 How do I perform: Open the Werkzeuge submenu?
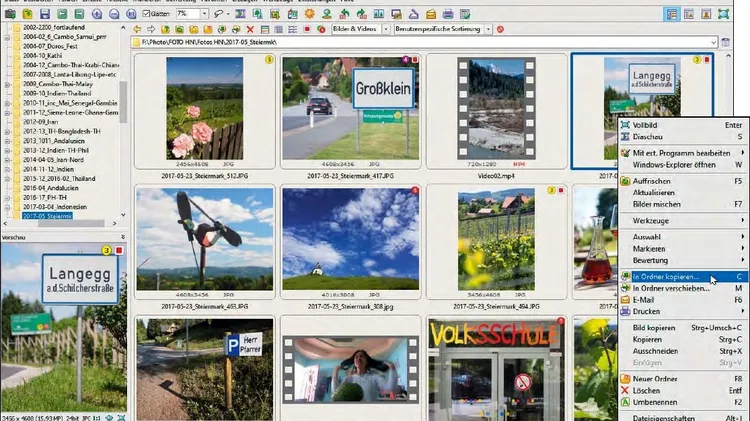click(x=683, y=221)
